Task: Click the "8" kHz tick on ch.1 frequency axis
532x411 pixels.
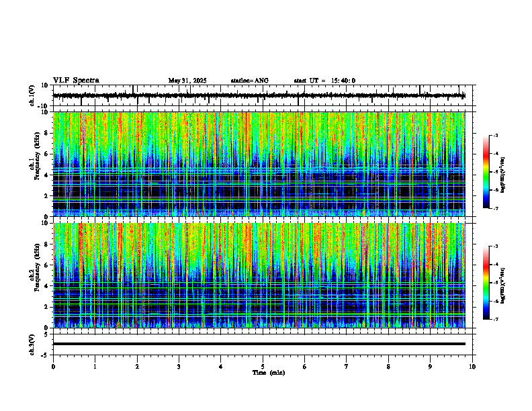Action: pos(48,133)
